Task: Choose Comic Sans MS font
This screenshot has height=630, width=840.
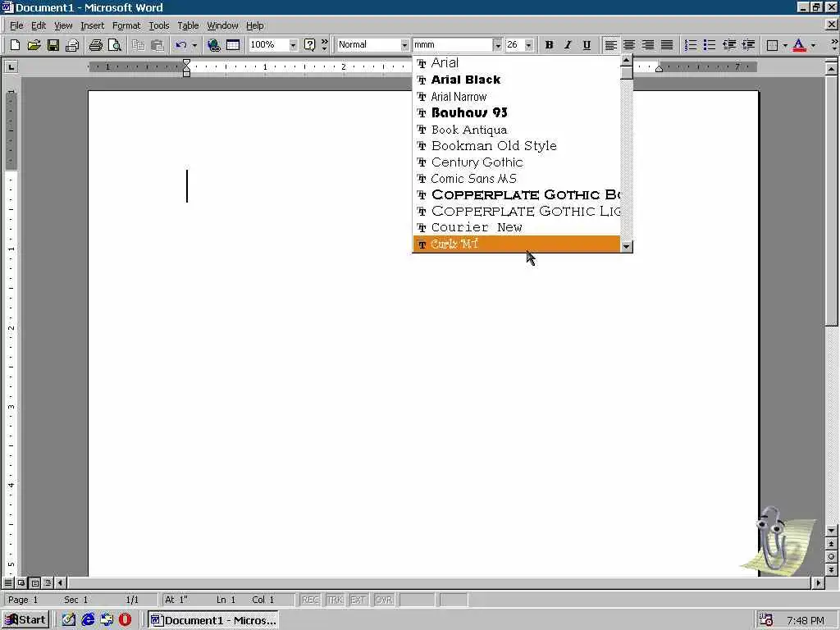Action: point(517,178)
